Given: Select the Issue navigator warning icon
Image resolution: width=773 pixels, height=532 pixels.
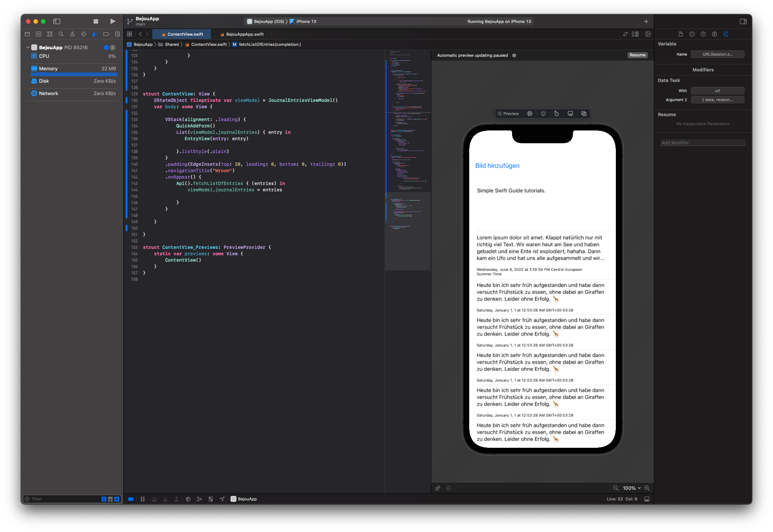Looking at the screenshot, I should pos(72,34).
